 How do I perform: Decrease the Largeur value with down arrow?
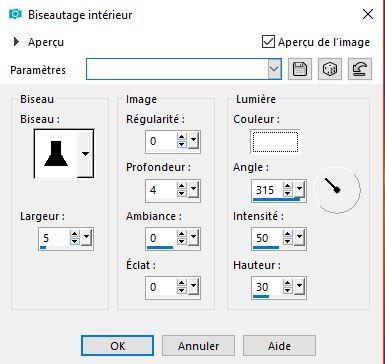[75, 241]
